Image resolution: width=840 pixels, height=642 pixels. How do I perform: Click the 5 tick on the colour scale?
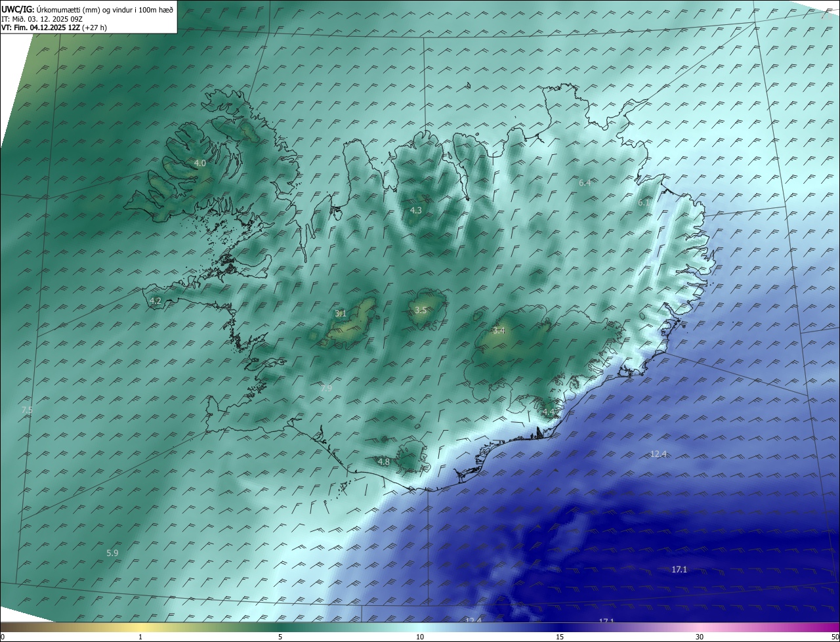point(280,637)
